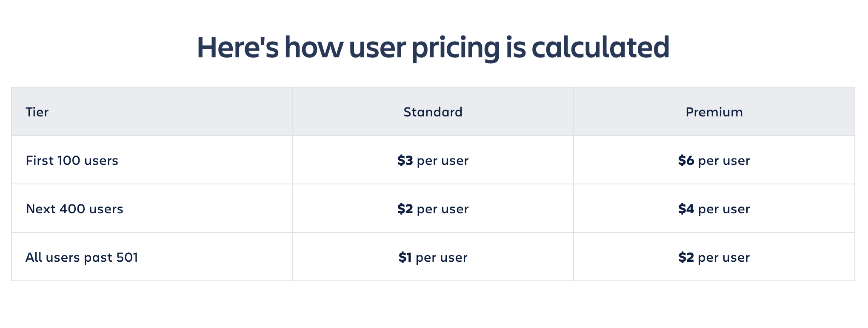This screenshot has height=328, width=868.
Task: Click the "Next 400 users" row label
Action: (74, 209)
